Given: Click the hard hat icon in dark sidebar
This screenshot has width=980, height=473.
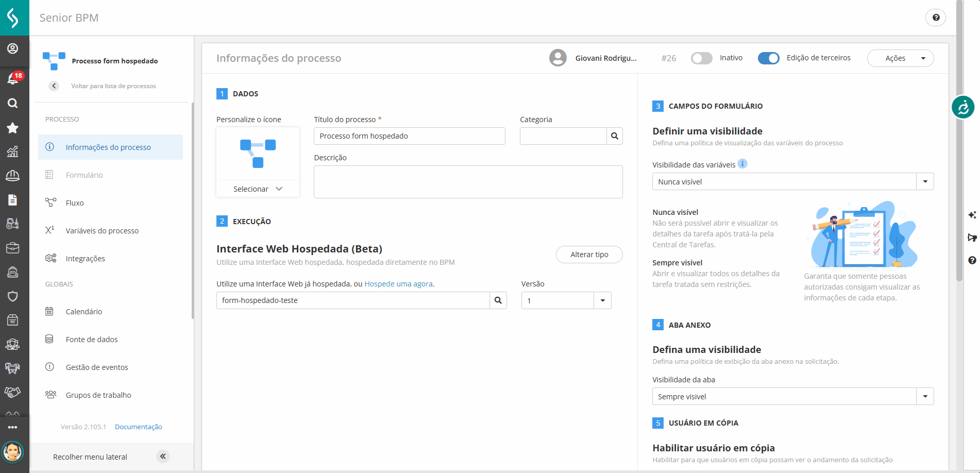Looking at the screenshot, I should pyautogui.click(x=13, y=176).
